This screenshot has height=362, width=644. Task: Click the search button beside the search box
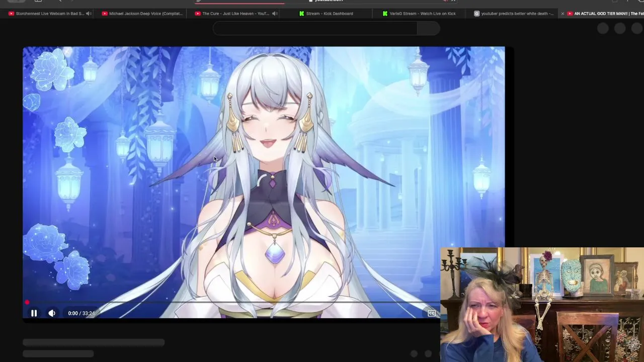click(x=429, y=29)
